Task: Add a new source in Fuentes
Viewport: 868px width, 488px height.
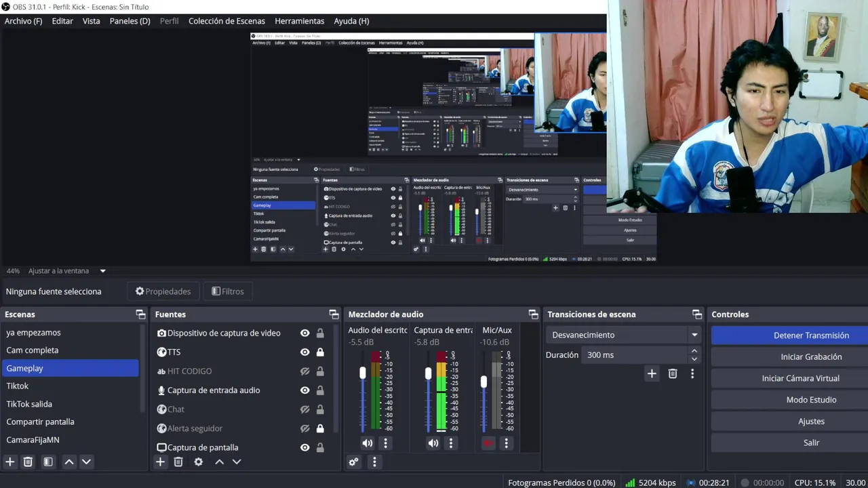Action: (160, 462)
